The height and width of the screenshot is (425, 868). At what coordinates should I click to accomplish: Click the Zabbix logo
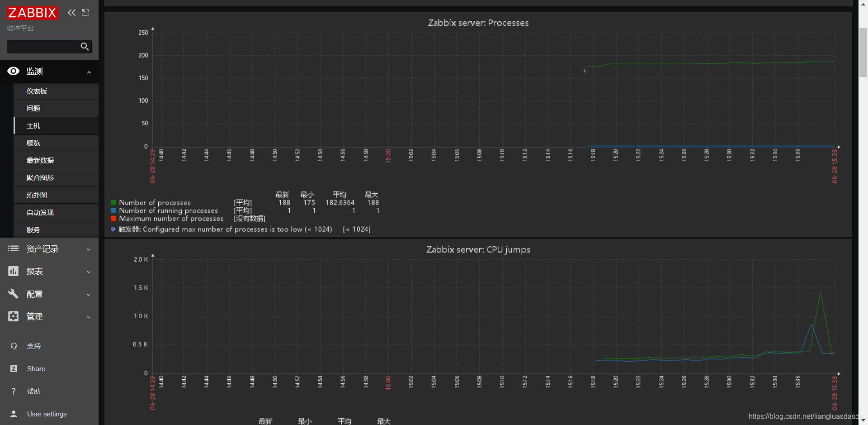(32, 13)
